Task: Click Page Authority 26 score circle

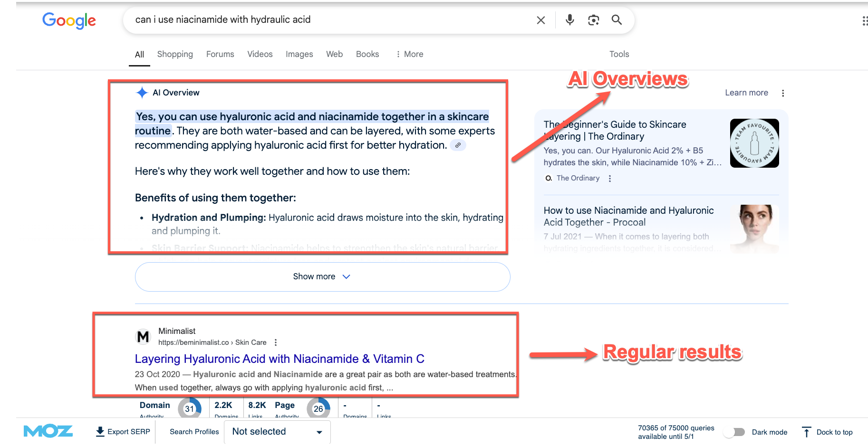Action: [x=318, y=408]
